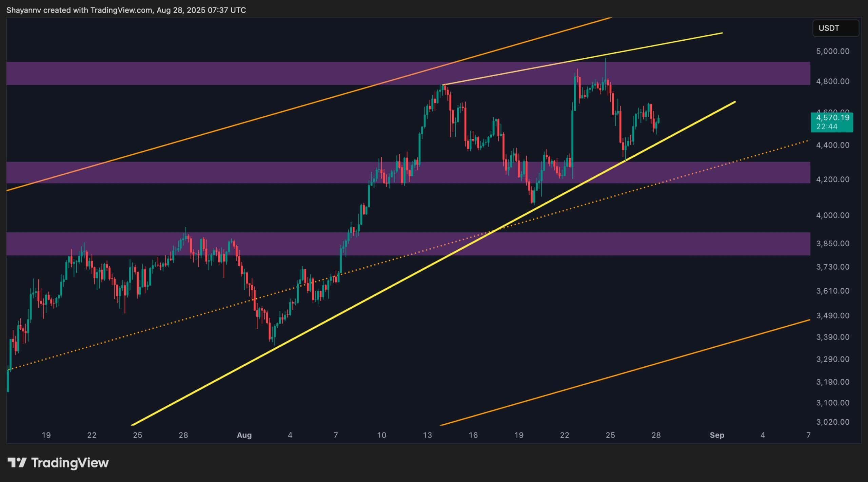Click the 5,000.00 price axis label

832,51
